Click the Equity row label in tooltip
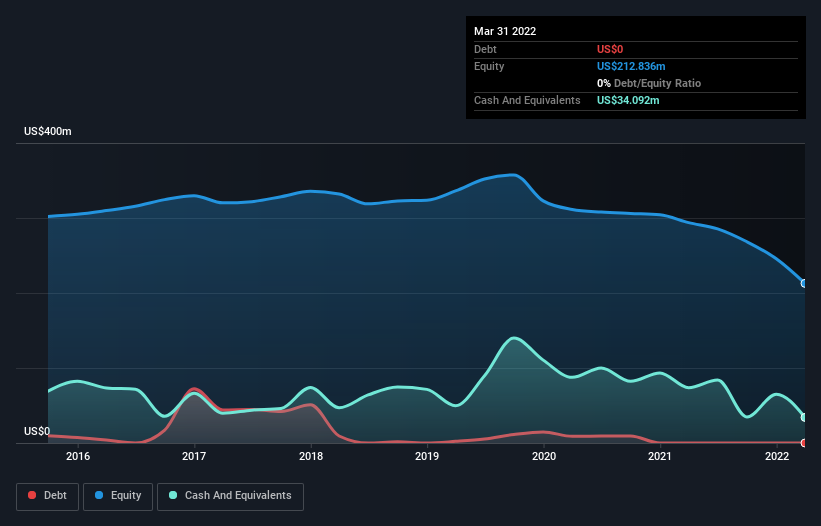821x526 pixels. (x=489, y=66)
